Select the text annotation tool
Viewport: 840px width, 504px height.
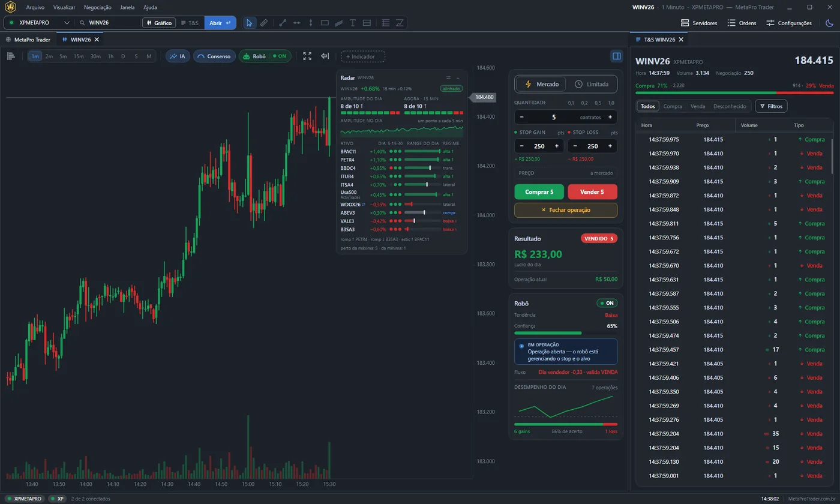(353, 23)
